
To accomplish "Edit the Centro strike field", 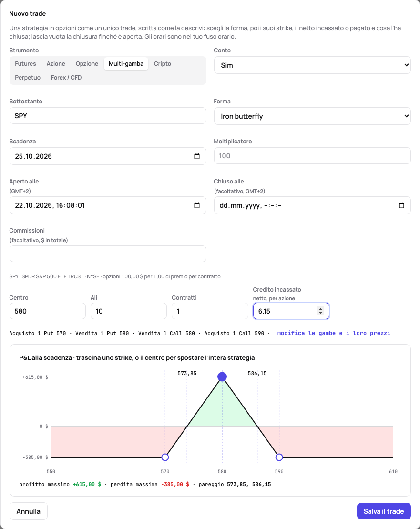I will point(48,311).
